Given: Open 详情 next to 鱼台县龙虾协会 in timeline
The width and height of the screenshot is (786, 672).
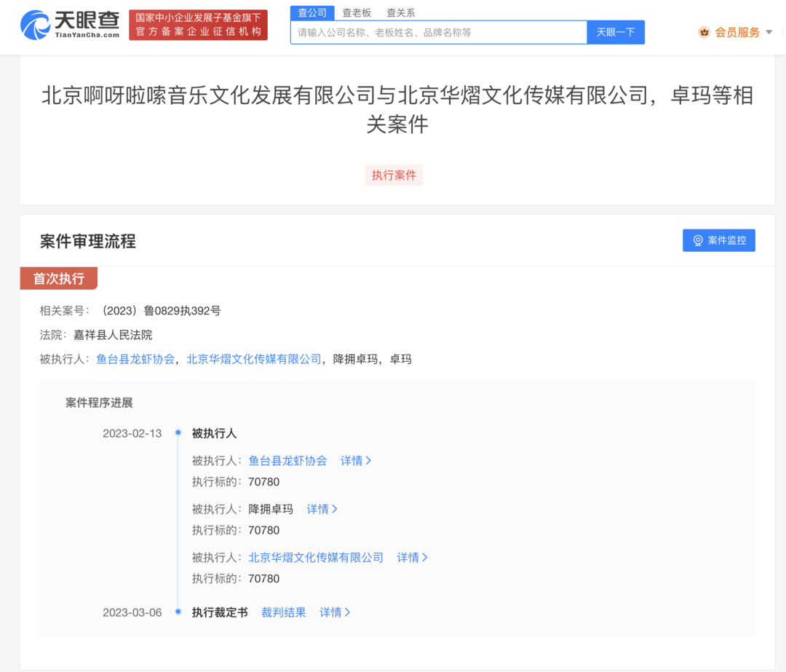Looking at the screenshot, I should 355,460.
